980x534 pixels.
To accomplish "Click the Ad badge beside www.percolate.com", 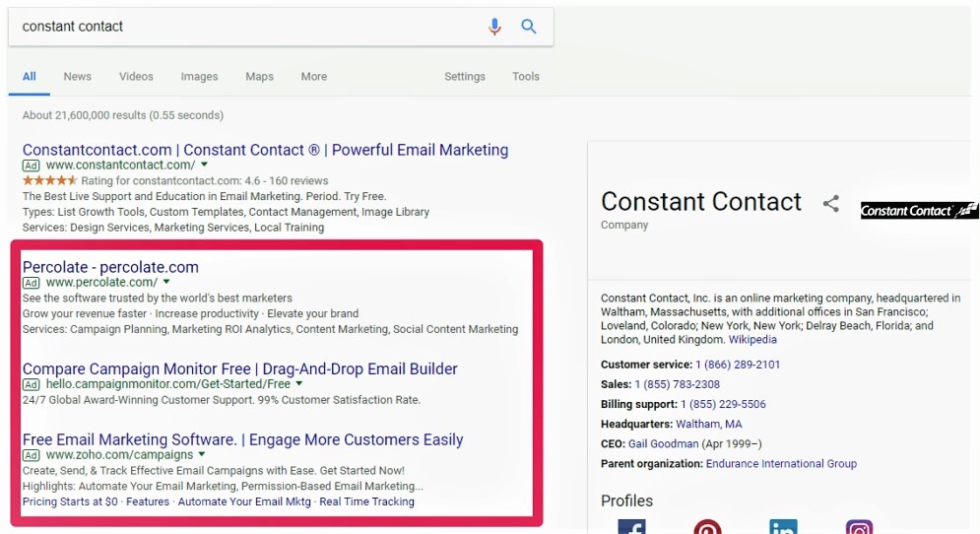I will point(31,283).
